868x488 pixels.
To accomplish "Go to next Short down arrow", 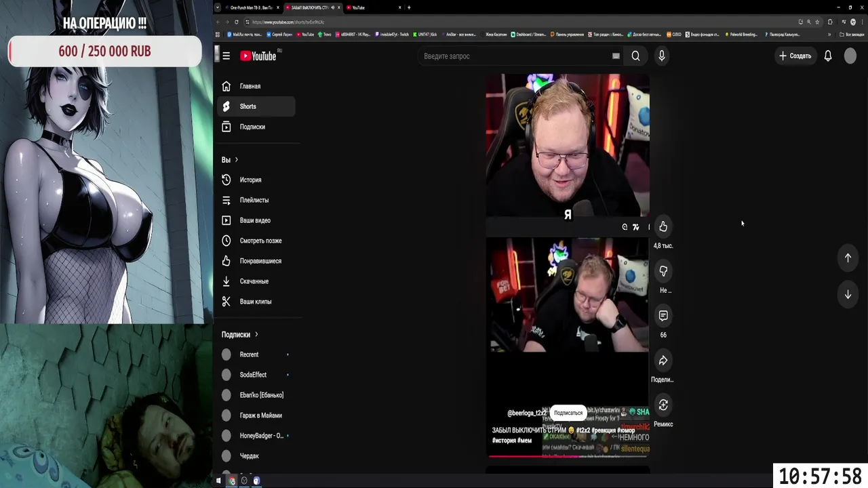I will 848,295.
